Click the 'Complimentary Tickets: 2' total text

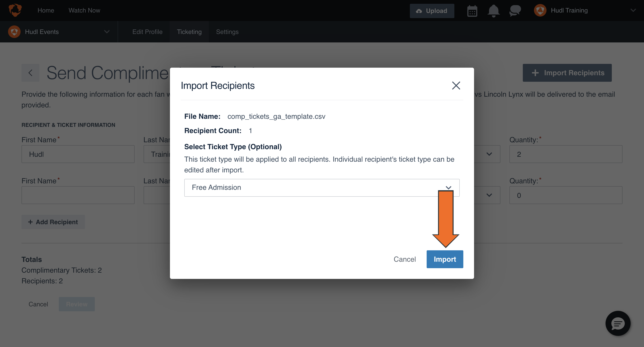61,270
